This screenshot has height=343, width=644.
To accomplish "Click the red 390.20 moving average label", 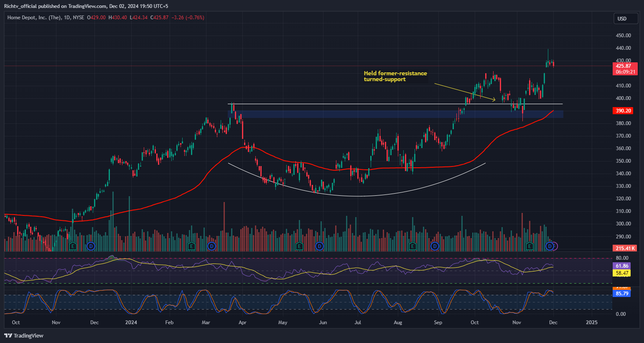I will tap(623, 111).
